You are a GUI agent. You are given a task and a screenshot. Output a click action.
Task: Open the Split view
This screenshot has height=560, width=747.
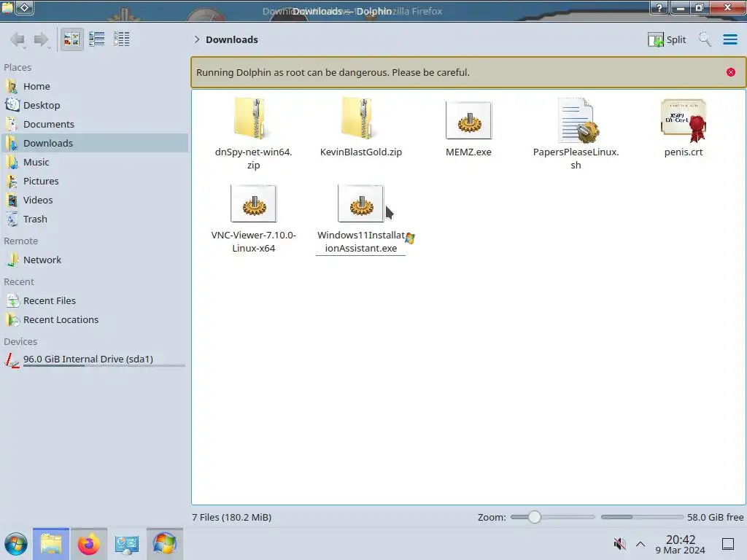[x=667, y=39]
